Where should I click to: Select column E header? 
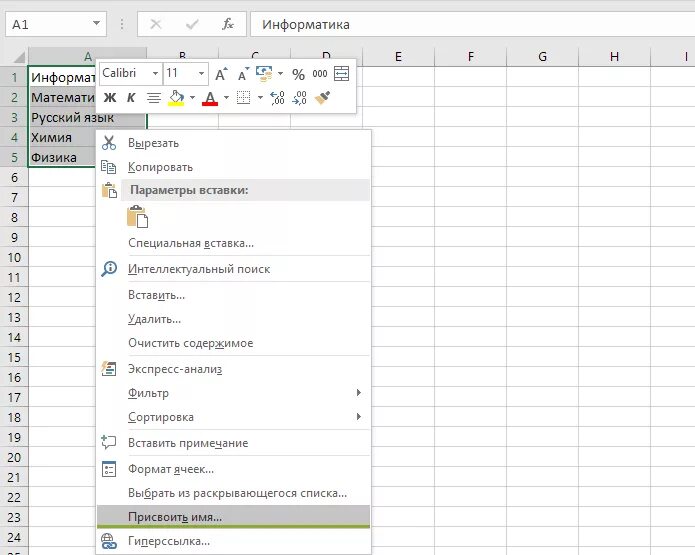point(398,57)
